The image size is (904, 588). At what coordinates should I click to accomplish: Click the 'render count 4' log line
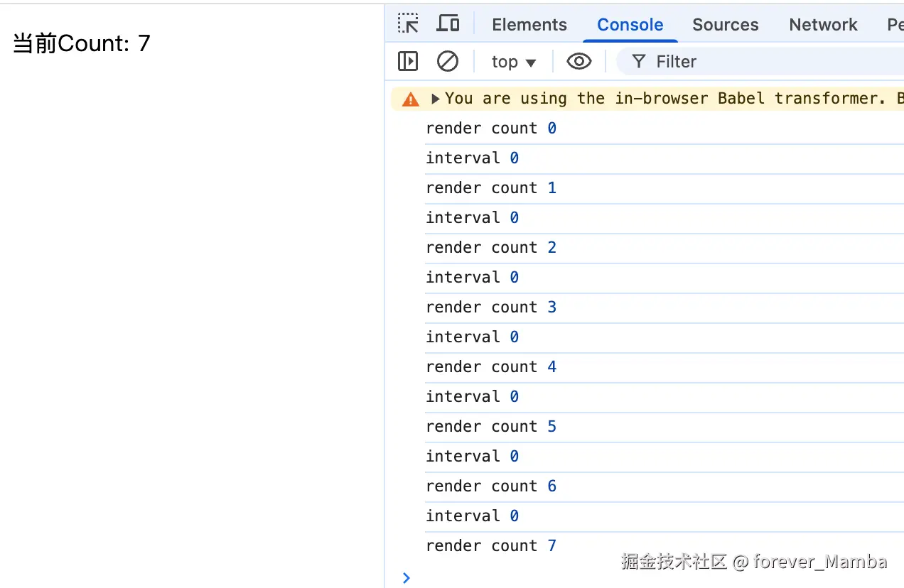click(490, 367)
